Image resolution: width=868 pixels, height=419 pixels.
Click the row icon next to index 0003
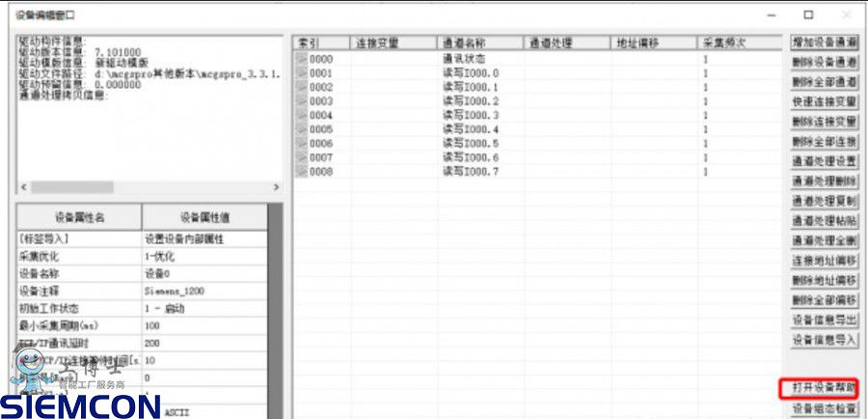click(x=301, y=101)
